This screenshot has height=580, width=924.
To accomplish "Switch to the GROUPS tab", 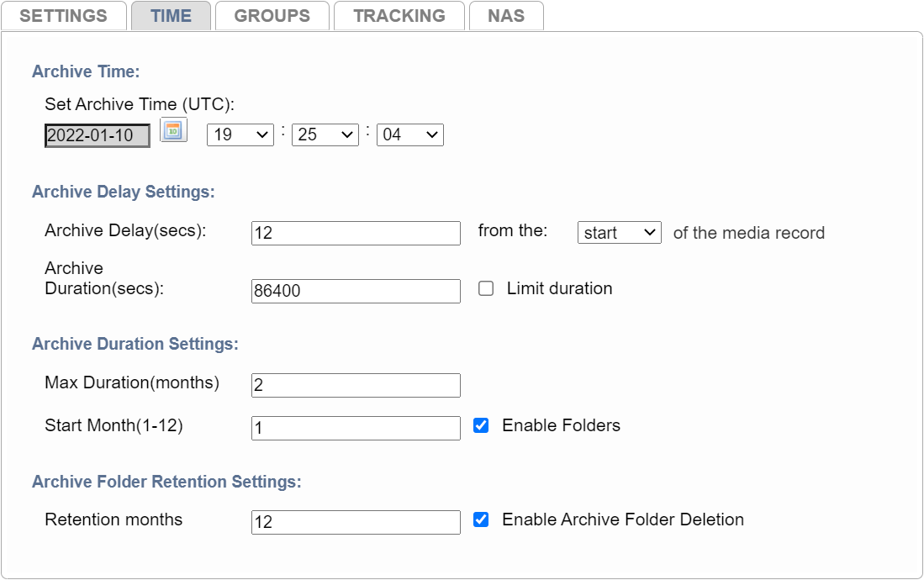I will (272, 16).
